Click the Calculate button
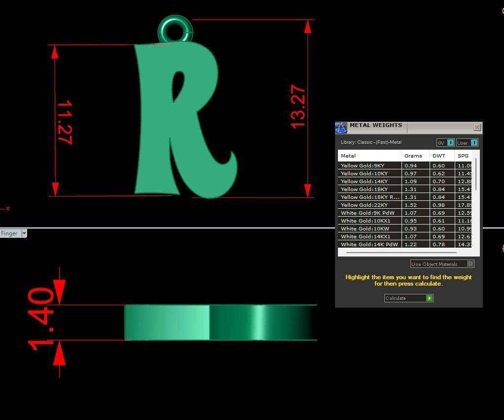 (x=408, y=298)
